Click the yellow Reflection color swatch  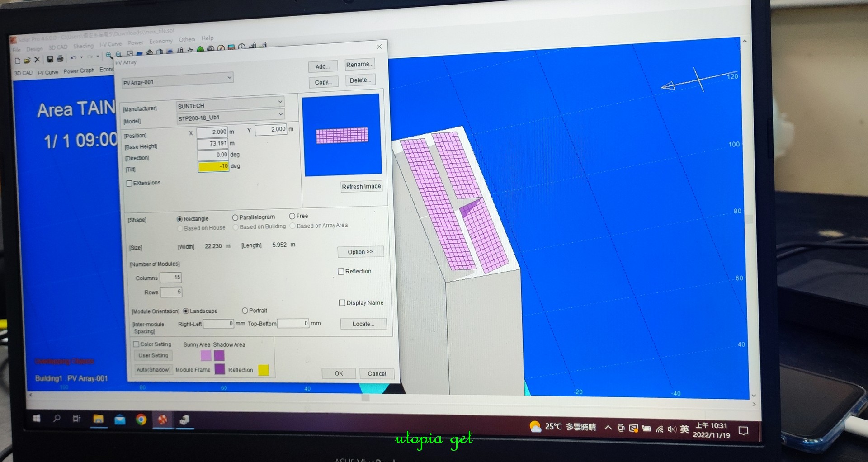(x=264, y=370)
